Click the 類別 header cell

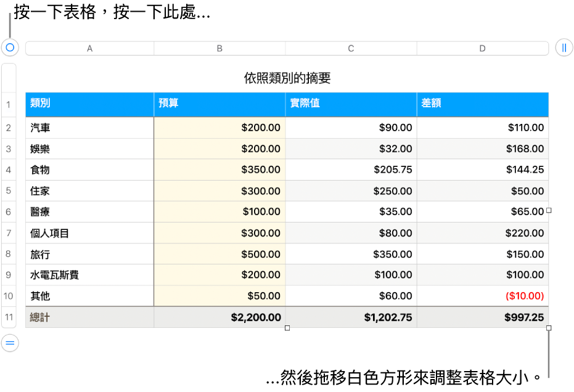[89, 105]
